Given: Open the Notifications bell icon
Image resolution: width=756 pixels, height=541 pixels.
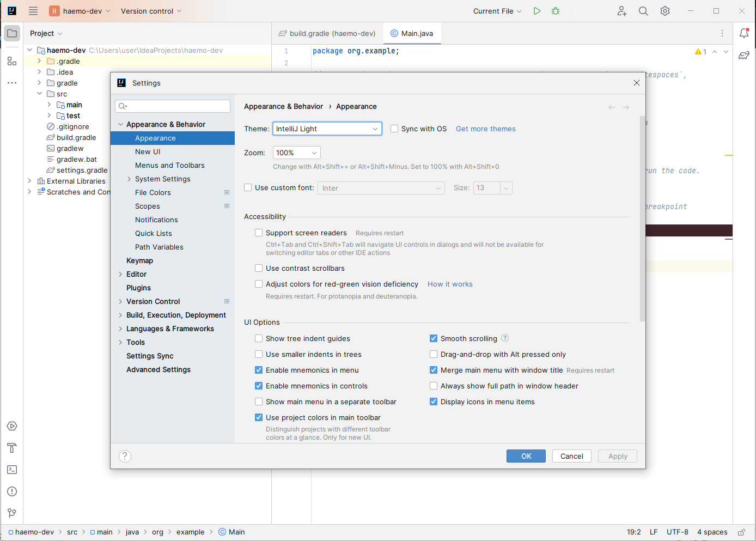Looking at the screenshot, I should (744, 33).
